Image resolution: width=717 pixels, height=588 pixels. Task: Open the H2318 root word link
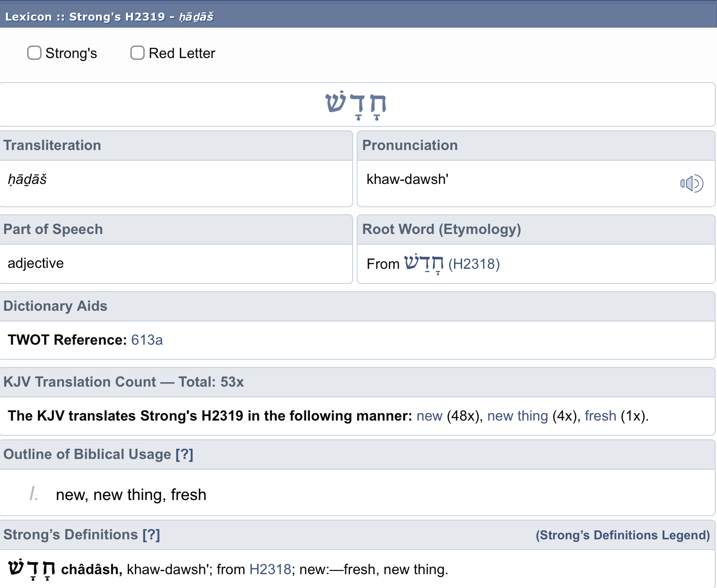(474, 264)
